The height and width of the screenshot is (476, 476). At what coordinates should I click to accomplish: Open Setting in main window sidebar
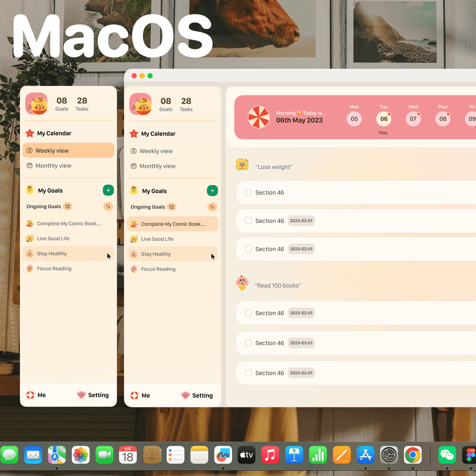[197, 395]
